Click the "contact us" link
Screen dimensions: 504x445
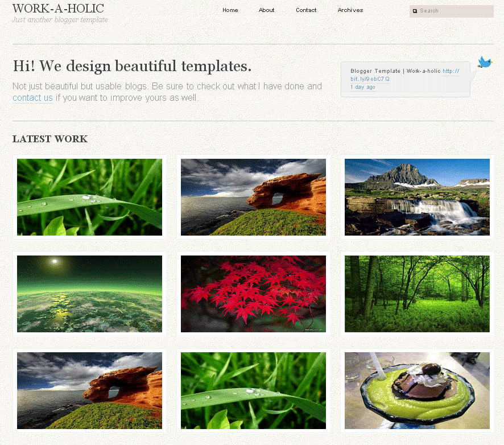[x=32, y=97]
